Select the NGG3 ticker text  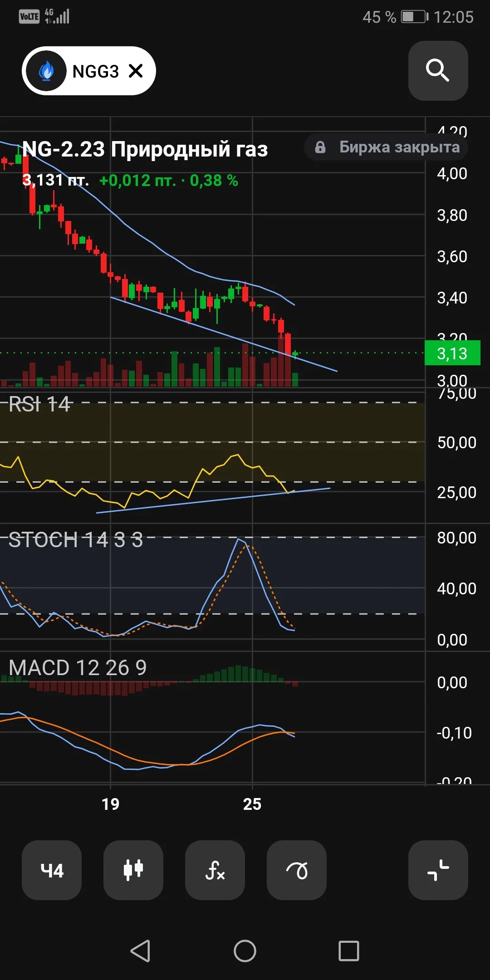click(x=96, y=71)
